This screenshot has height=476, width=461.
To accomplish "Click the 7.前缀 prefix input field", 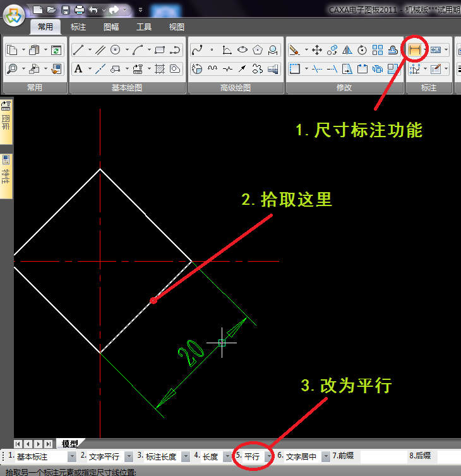I will pos(382,456).
